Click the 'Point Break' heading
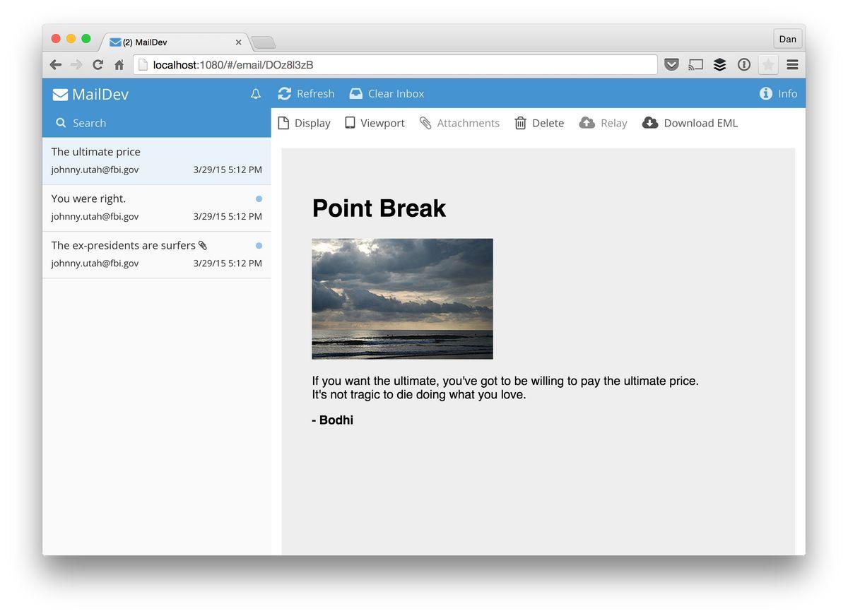Image resolution: width=848 pixels, height=616 pixels. click(379, 208)
